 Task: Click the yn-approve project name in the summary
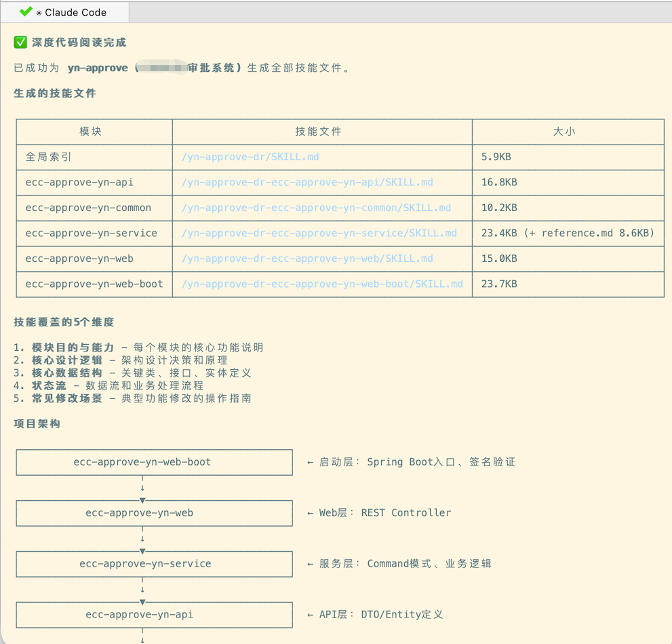98,68
